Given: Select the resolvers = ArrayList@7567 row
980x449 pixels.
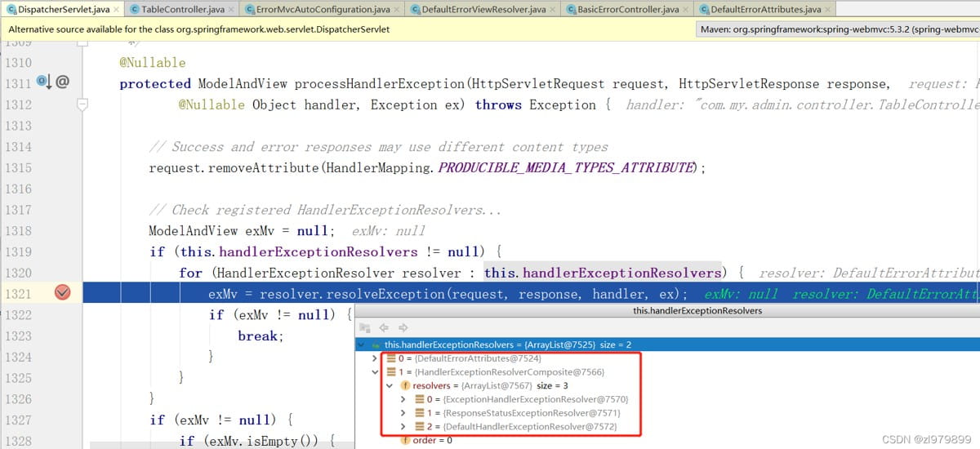Looking at the screenshot, I should (x=667, y=385).
